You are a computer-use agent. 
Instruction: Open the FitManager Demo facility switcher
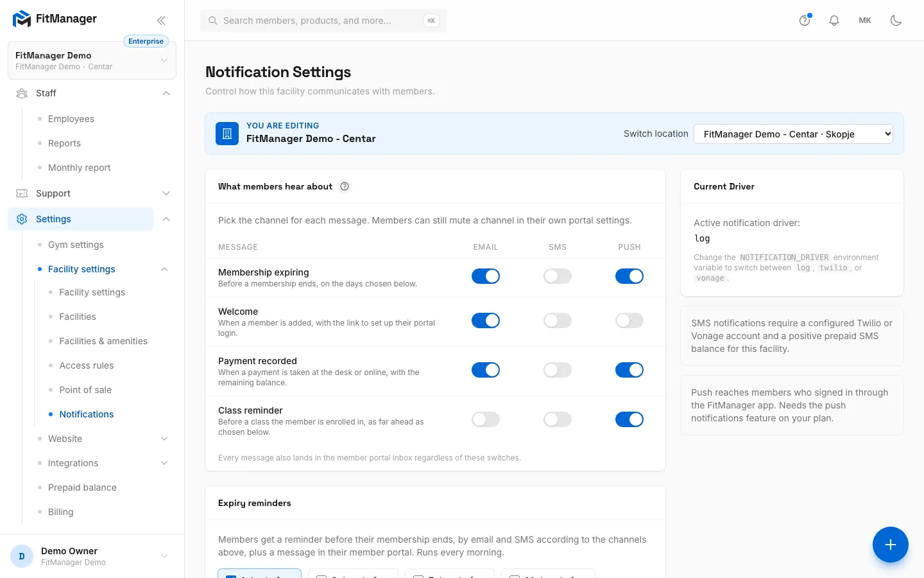click(92, 60)
